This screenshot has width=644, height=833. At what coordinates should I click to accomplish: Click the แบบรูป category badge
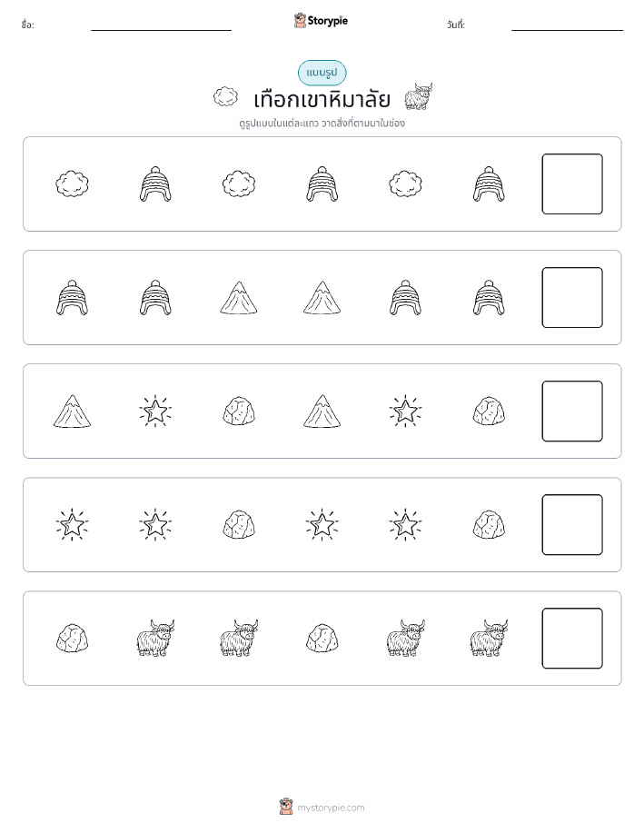(x=322, y=73)
